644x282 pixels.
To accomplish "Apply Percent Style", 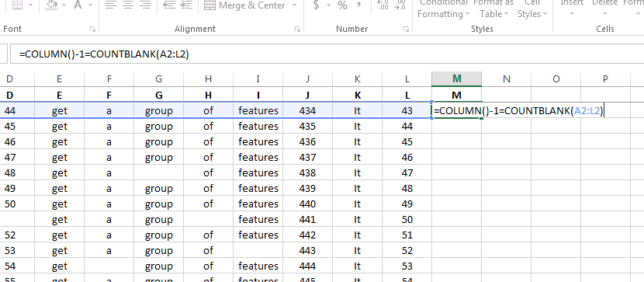I will click(x=342, y=5).
